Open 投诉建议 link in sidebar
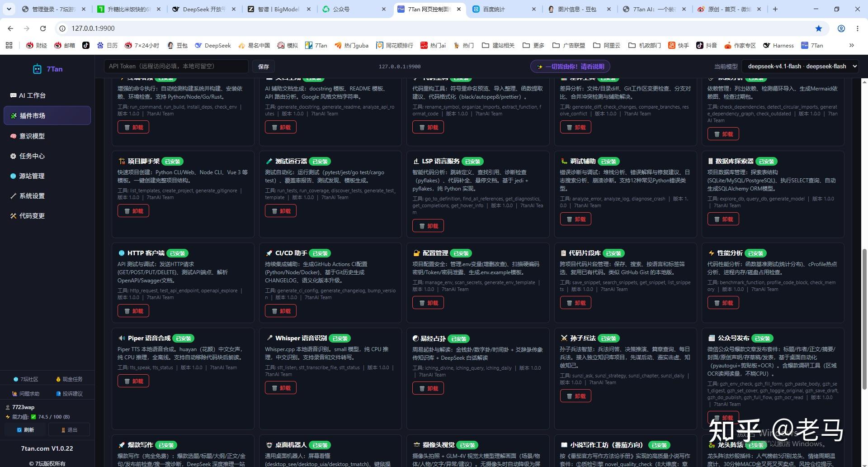Screen dimensions: 868x467 point(69,394)
